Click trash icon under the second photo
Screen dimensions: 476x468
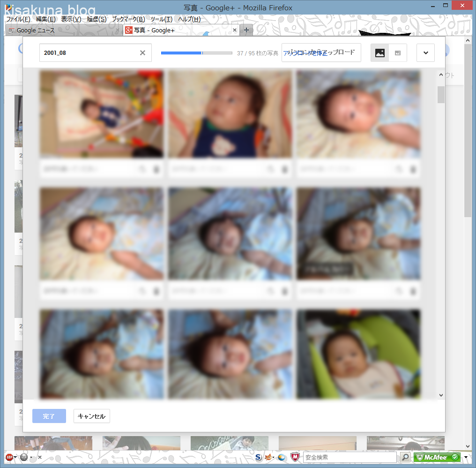tap(284, 170)
